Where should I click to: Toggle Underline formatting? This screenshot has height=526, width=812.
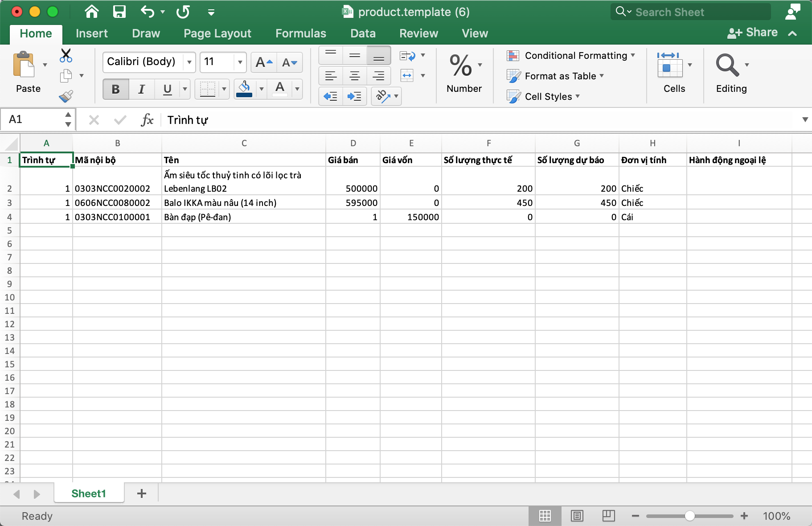(x=168, y=89)
